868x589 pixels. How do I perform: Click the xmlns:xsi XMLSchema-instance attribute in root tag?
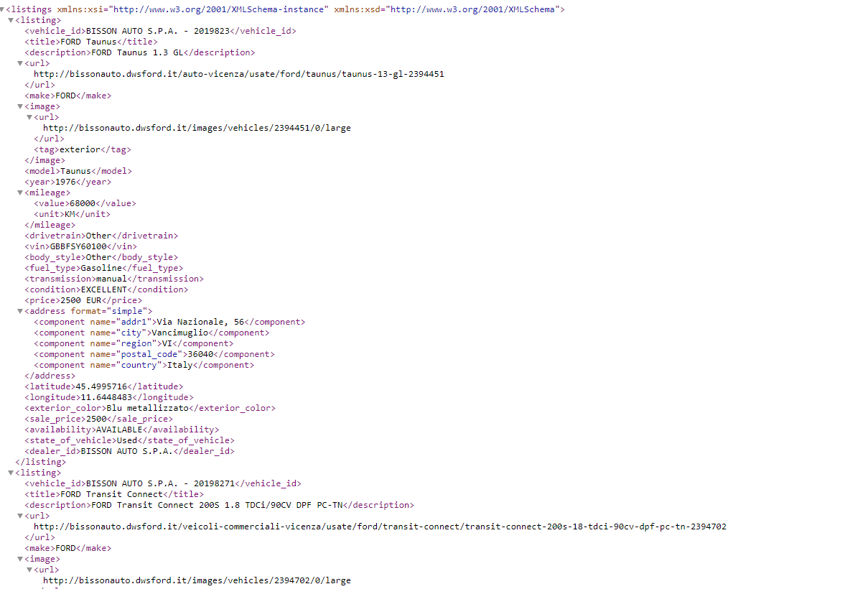click(193, 9)
